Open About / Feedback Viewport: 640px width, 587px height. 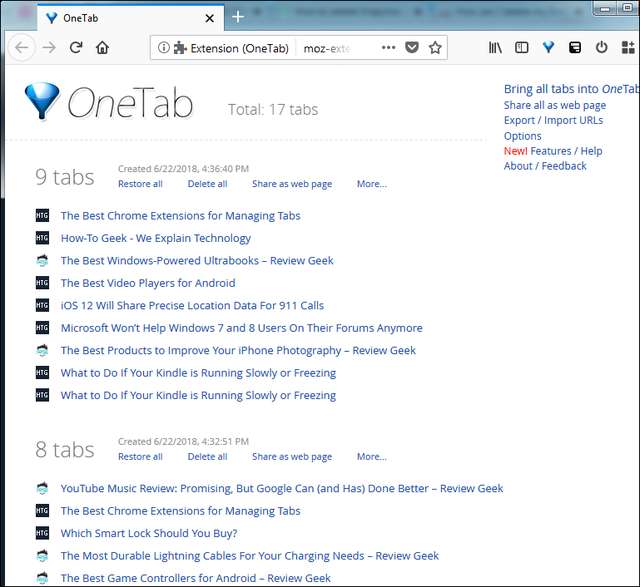click(x=545, y=166)
